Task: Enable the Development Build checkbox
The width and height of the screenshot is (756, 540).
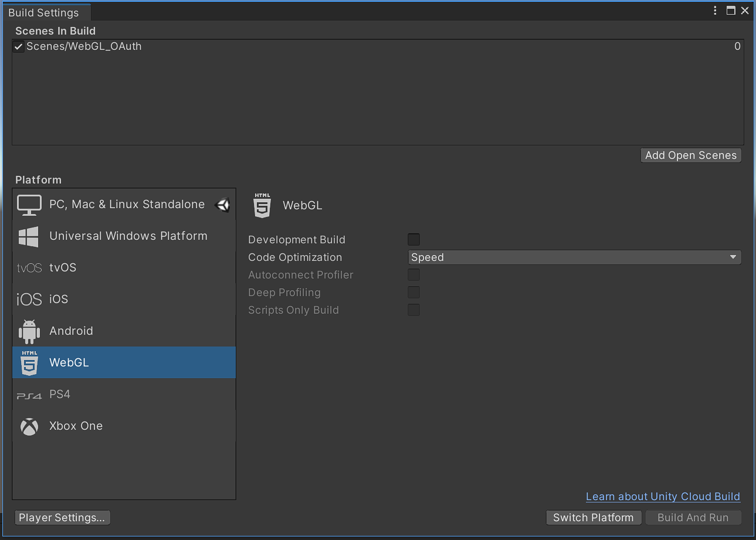Action: tap(414, 239)
